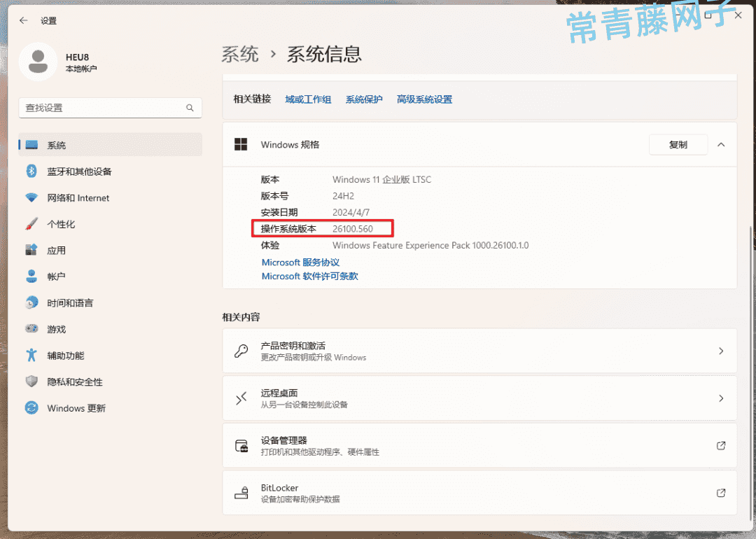Image resolution: width=756 pixels, height=539 pixels.
Task: Click the Windows 更新 sync icon
Action: point(31,408)
